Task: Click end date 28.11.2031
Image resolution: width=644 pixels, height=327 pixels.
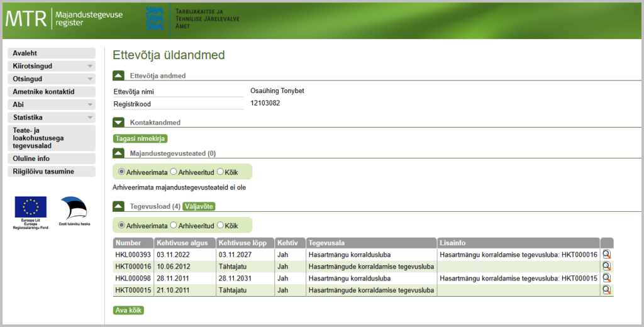Action: (x=235, y=279)
